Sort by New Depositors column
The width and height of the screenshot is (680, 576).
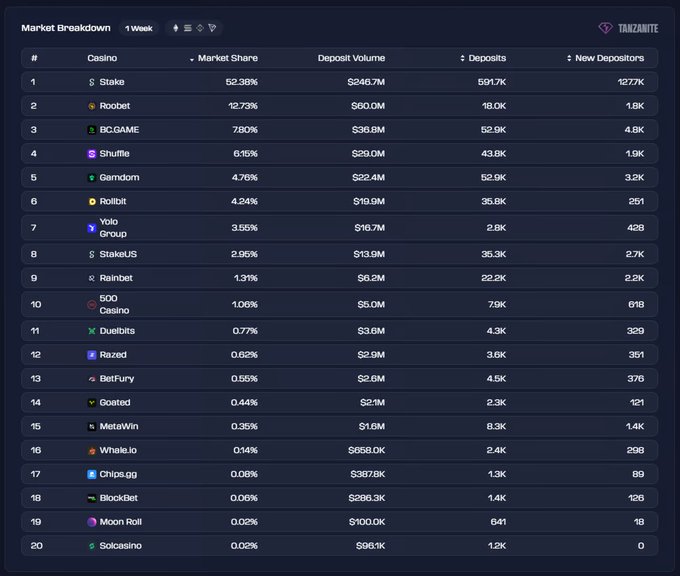pyautogui.click(x=605, y=58)
